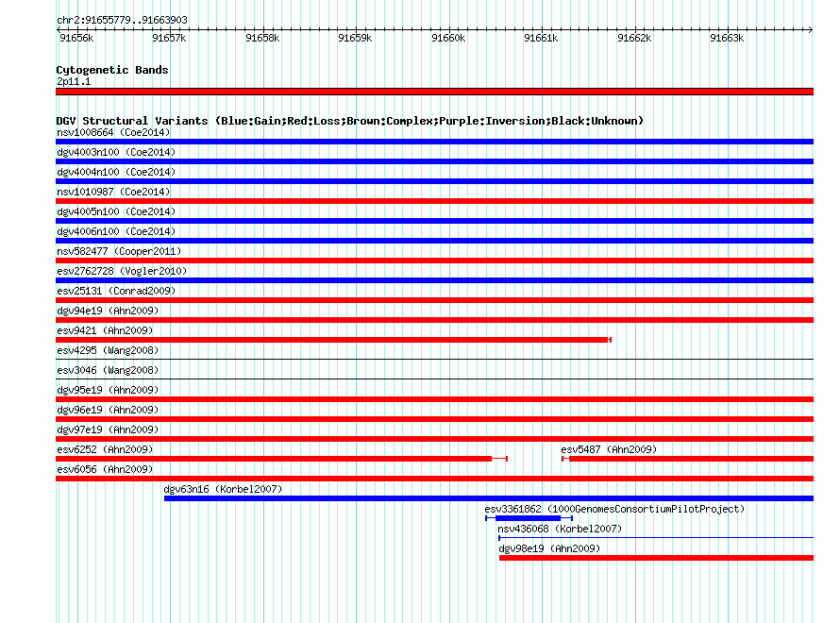
Task: Open variant esv5487 (Ahn2009) label
Action: click(609, 449)
